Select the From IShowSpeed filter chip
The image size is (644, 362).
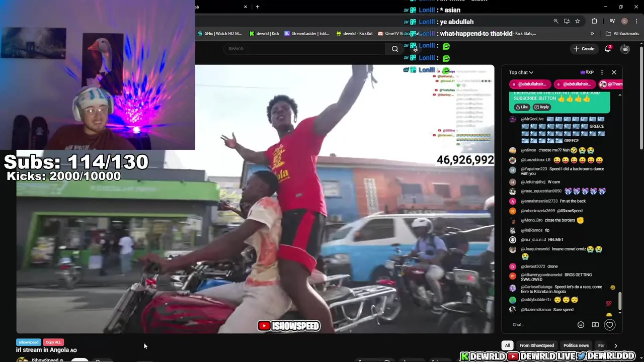click(536, 345)
